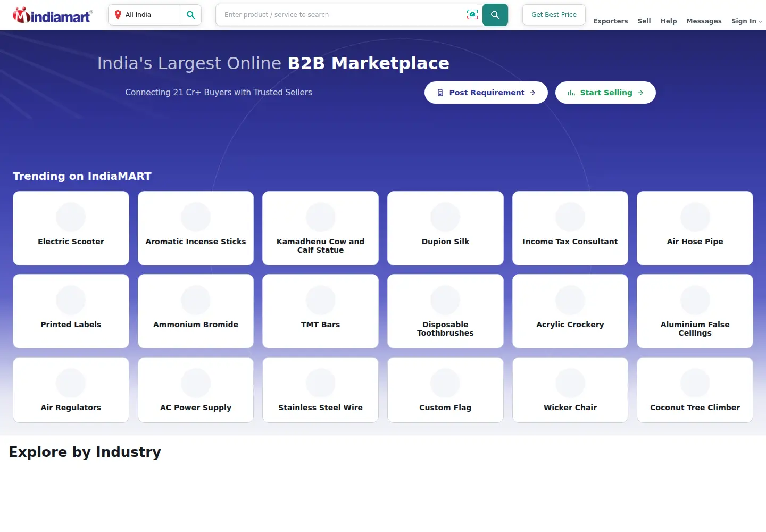Click the IndiaMART logo
Screen dimensions: 766x532
tap(52, 15)
